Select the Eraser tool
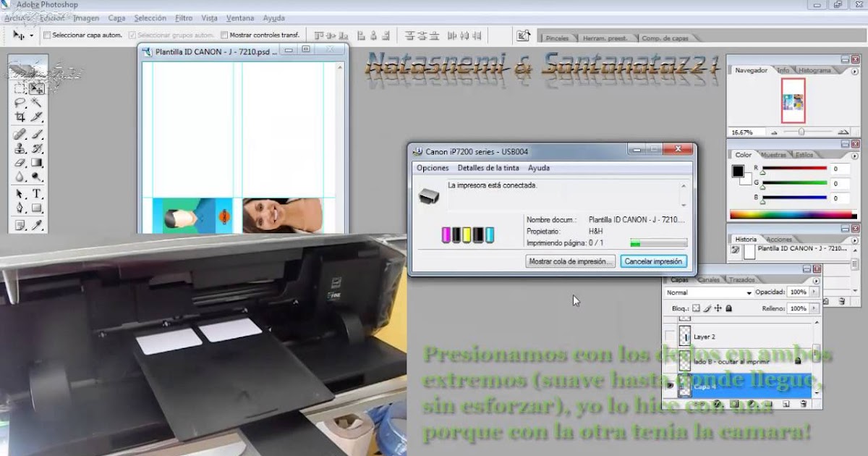The height and width of the screenshot is (456, 868). [20, 163]
